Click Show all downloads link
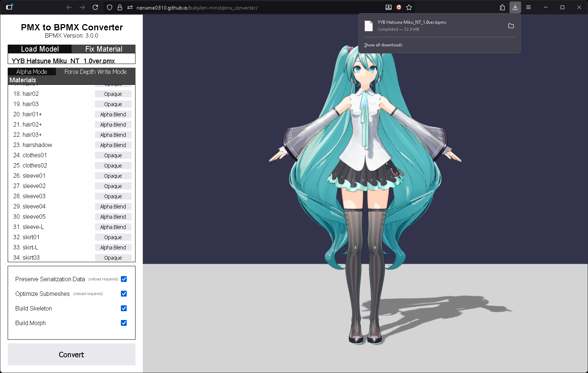The width and height of the screenshot is (588, 373). [x=383, y=45]
